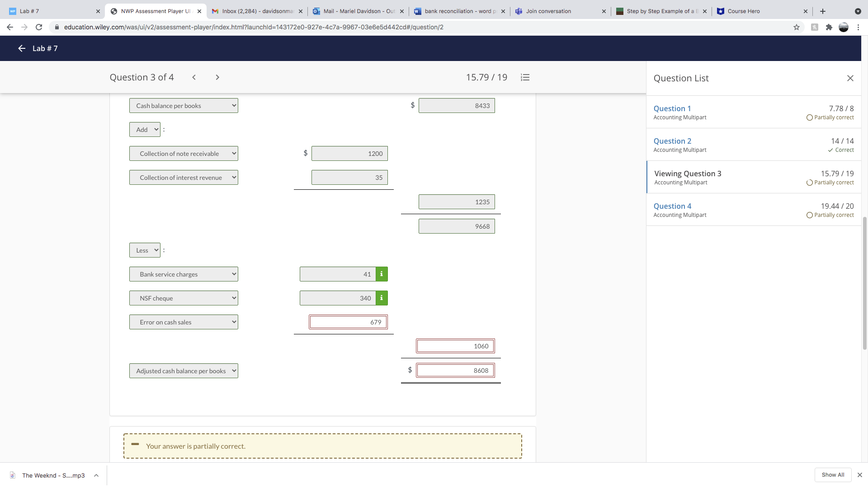The height and width of the screenshot is (488, 868).
Task: Switch to the Course Hero tab
Action: 759,11
